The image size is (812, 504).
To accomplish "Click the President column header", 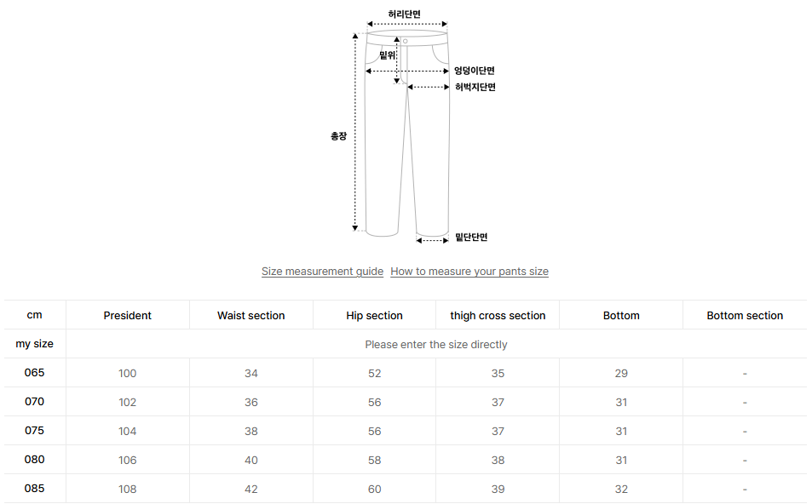I will (127, 316).
